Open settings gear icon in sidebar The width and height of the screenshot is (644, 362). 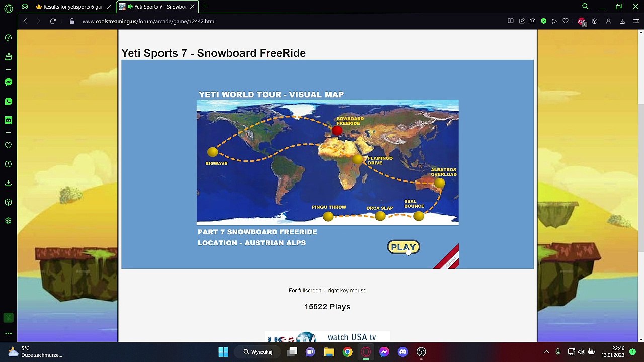click(8, 221)
